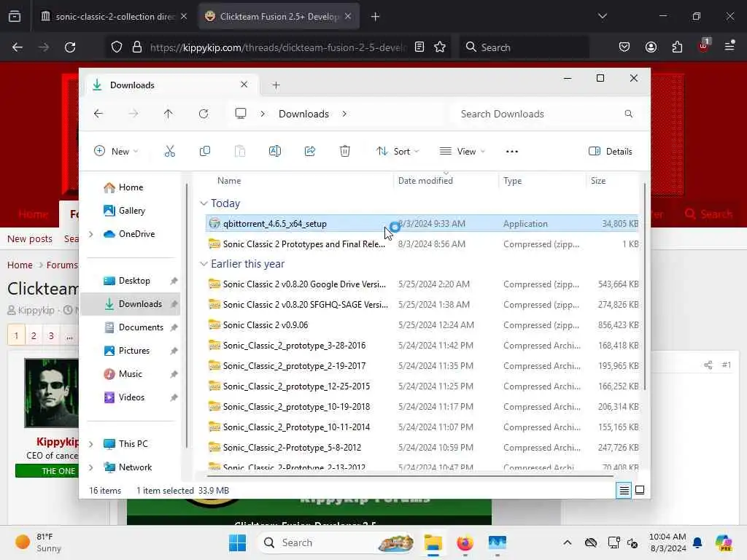The image size is (747, 560).
Task: Refresh the Downloads folder view
Action: click(x=204, y=114)
